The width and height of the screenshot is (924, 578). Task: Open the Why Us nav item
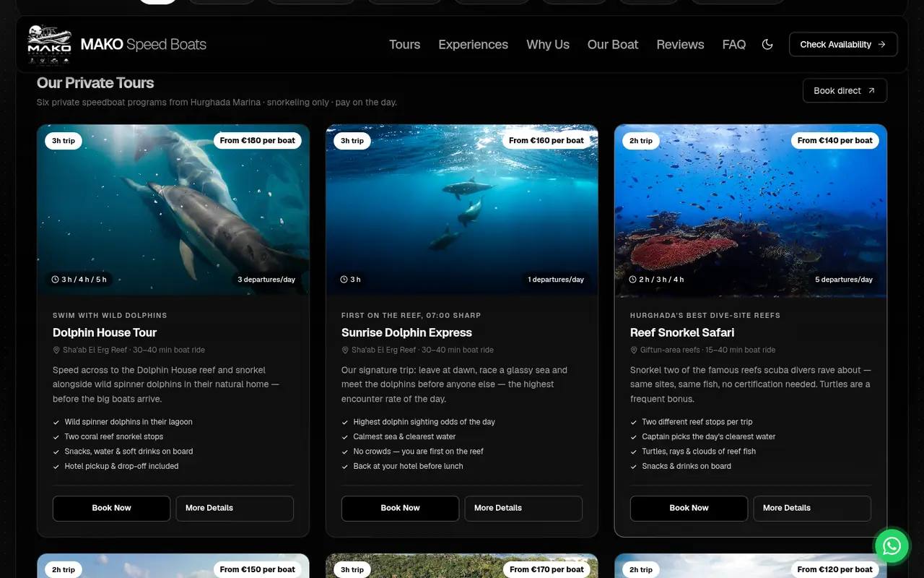point(548,44)
